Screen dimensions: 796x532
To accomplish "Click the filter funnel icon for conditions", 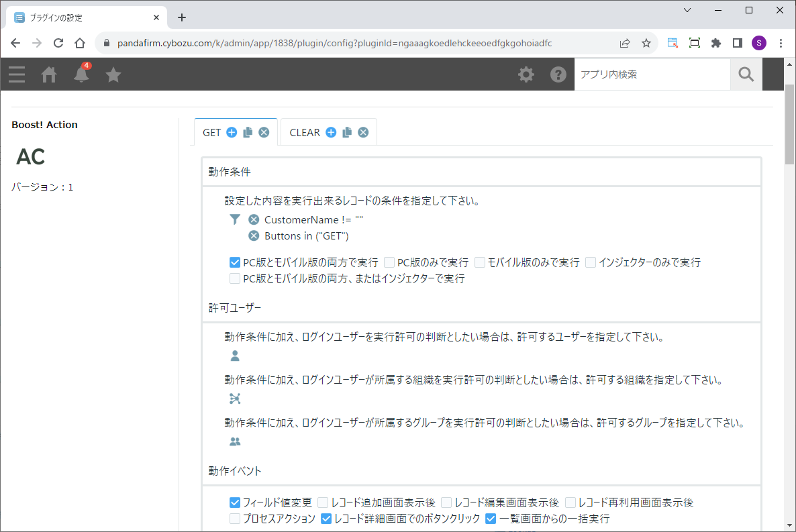I will pyautogui.click(x=234, y=219).
